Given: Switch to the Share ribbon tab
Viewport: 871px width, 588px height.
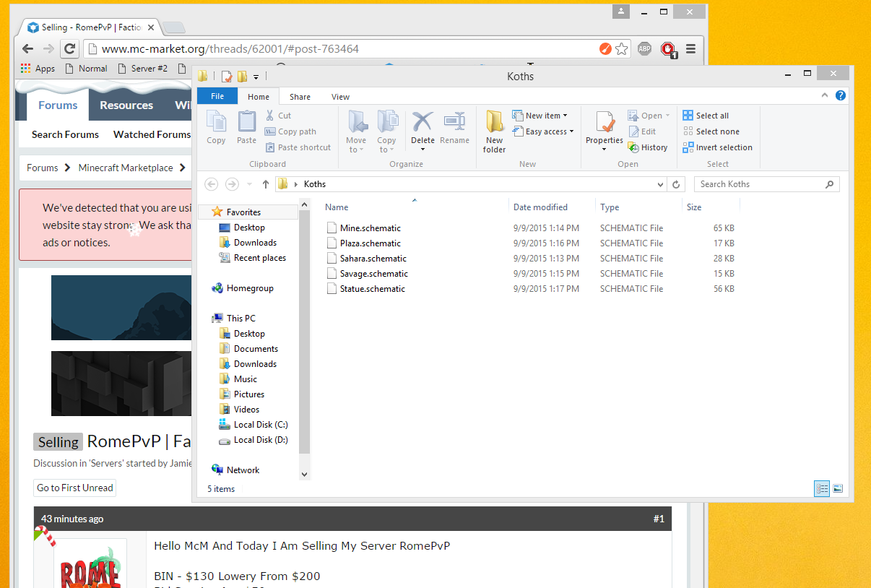Looking at the screenshot, I should tap(300, 97).
